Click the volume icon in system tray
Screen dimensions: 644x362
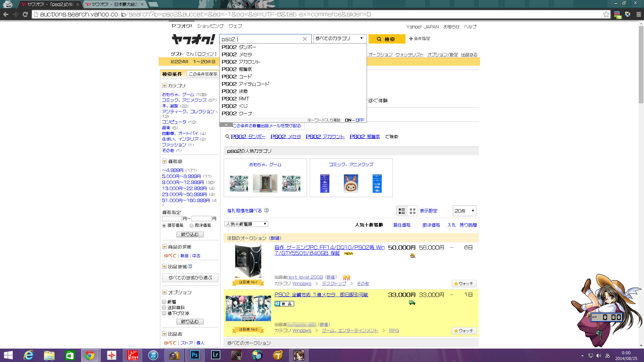(x=599, y=356)
